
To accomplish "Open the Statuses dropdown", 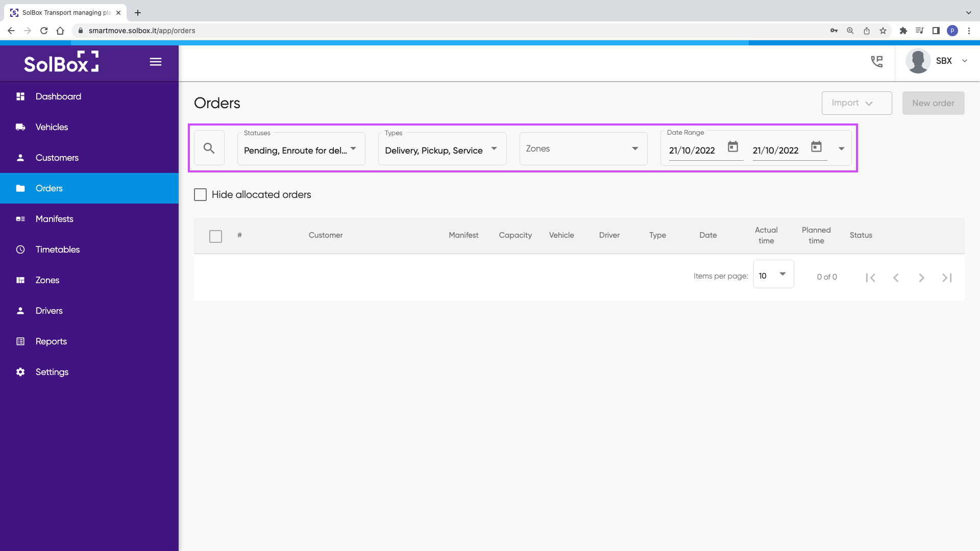I will 301,148.
